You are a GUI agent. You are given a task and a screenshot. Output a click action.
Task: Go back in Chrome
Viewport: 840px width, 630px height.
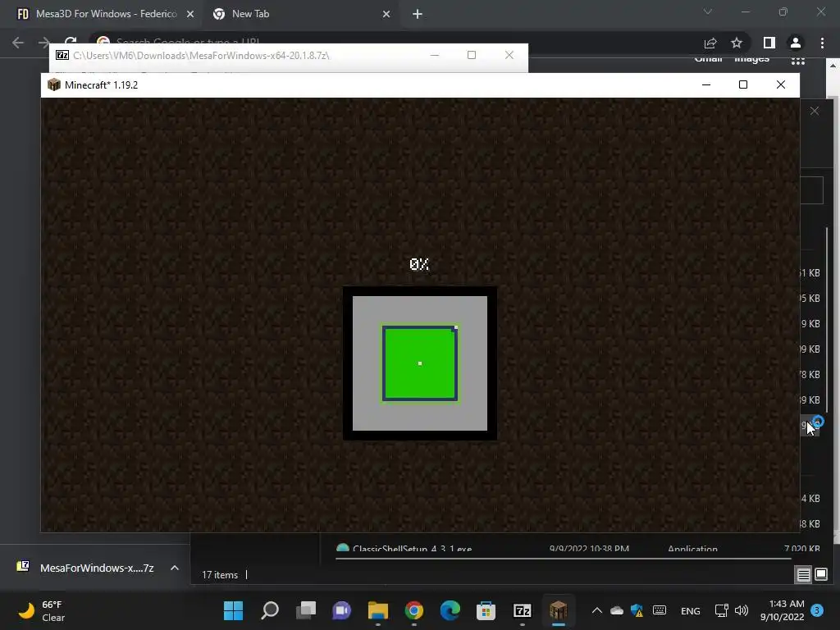coord(18,43)
